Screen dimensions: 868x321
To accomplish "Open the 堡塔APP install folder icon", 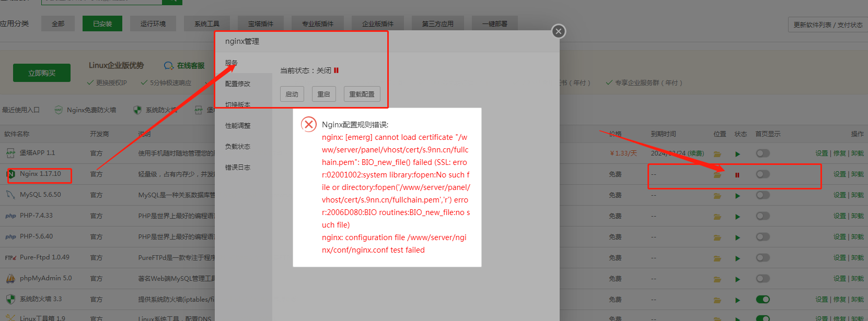I will coord(717,154).
